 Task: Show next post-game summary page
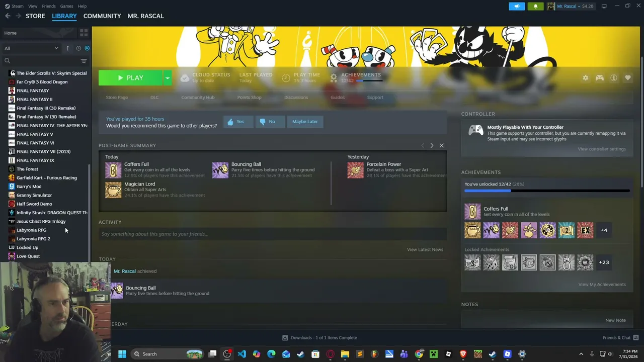[x=432, y=146]
